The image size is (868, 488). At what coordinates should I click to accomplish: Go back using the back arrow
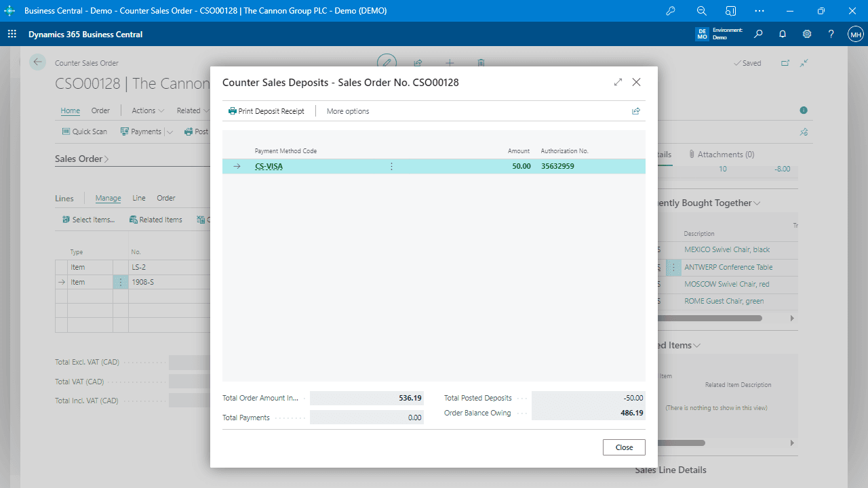(37, 62)
